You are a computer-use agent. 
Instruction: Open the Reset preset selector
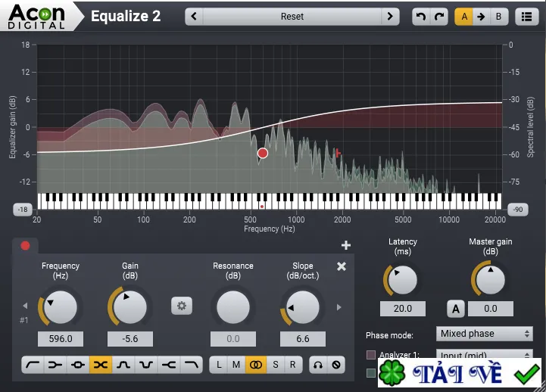(292, 17)
